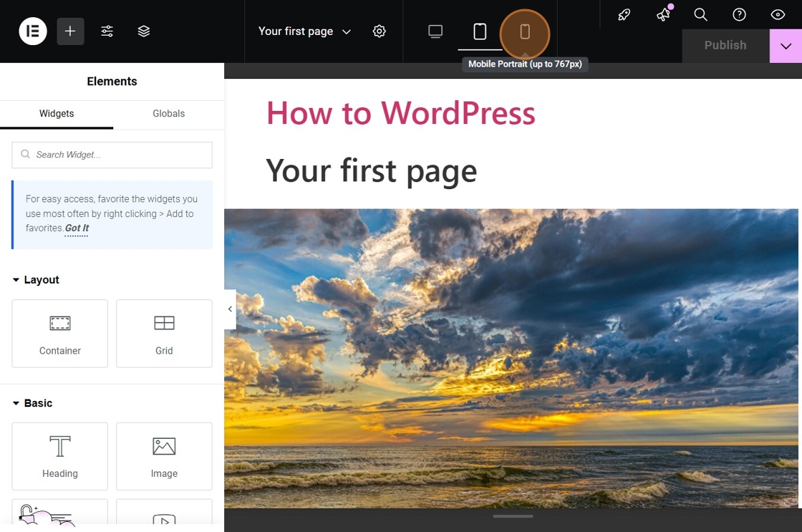Switch to Mobile Portrait preview mode
Screen dimensions: 802x532
(x=525, y=32)
